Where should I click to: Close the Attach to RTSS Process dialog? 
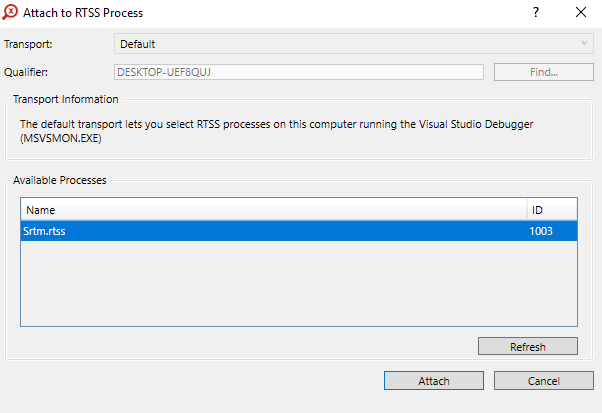tap(581, 13)
